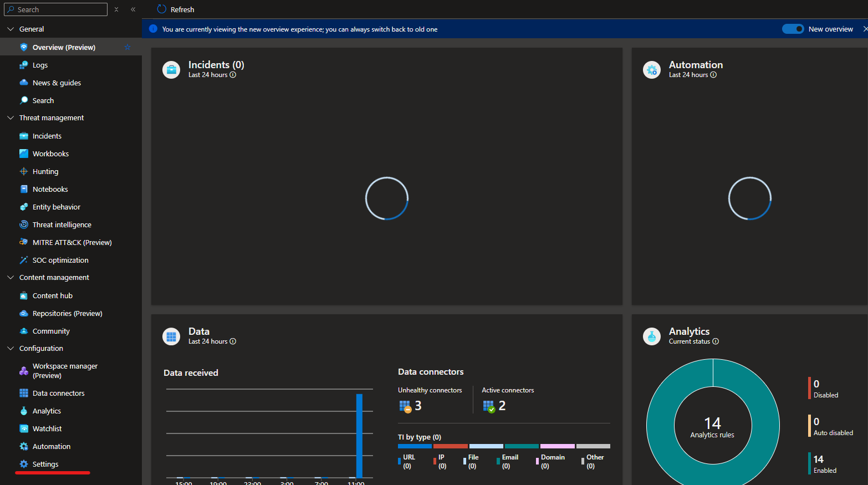Open the Community page
Screen dimensions: 868x485
click(x=50, y=331)
